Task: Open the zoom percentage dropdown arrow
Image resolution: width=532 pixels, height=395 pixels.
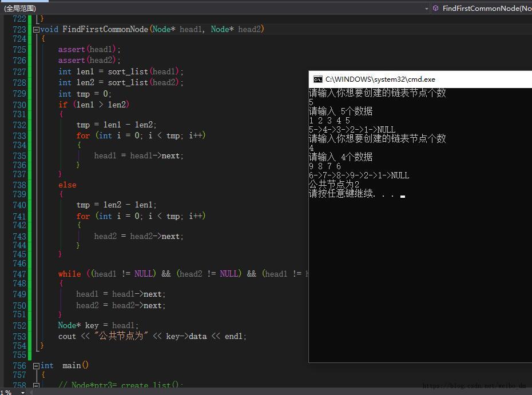Action: [23, 392]
